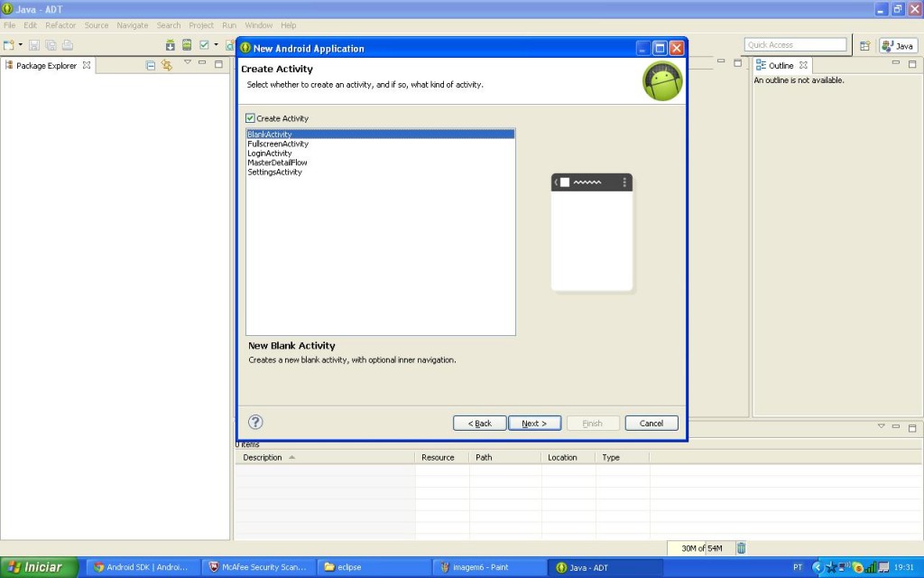Maximize the bottom Problems panel
The image size is (924, 578).
(x=912, y=427)
